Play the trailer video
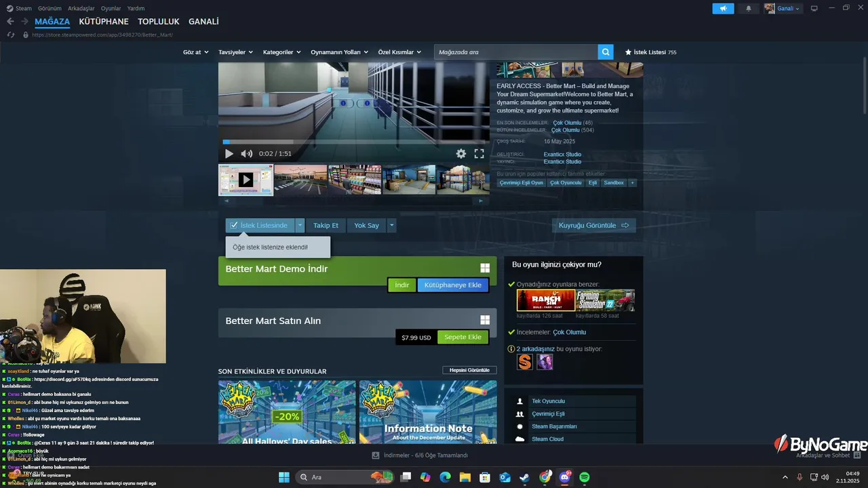 tap(229, 154)
